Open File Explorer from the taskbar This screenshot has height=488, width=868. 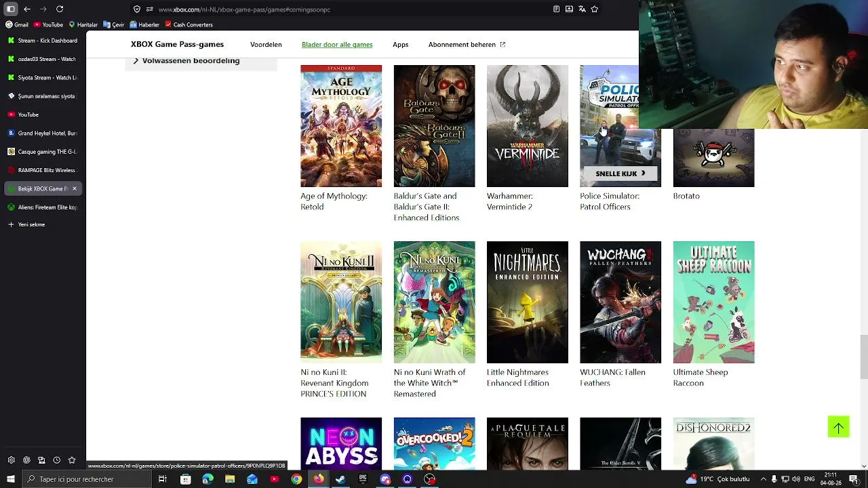tap(230, 479)
